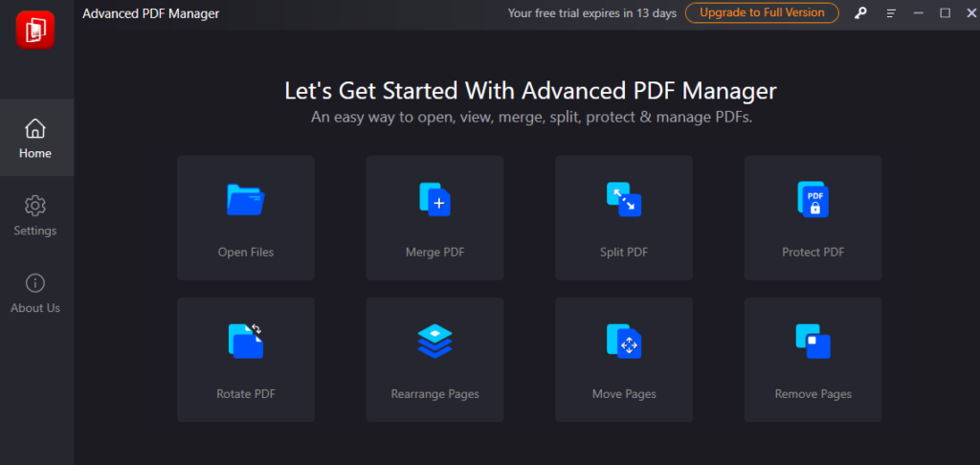The image size is (980, 465).
Task: Maximize the application window
Action: [x=945, y=13]
